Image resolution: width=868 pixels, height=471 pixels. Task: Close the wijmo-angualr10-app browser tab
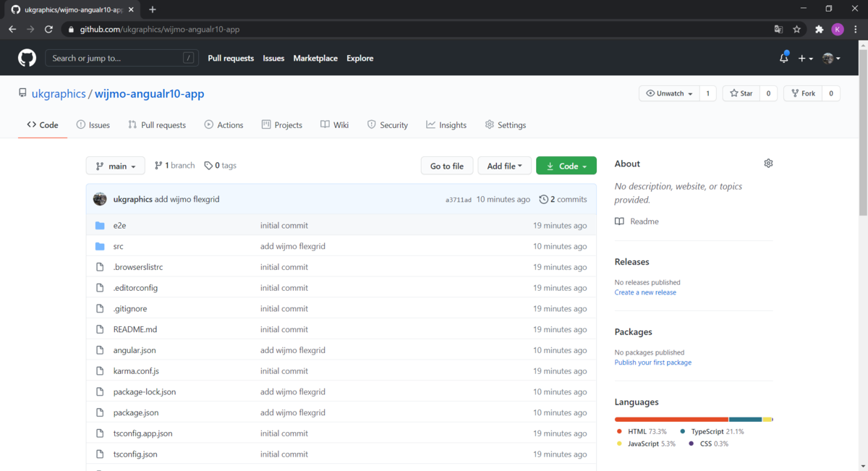pyautogui.click(x=131, y=9)
